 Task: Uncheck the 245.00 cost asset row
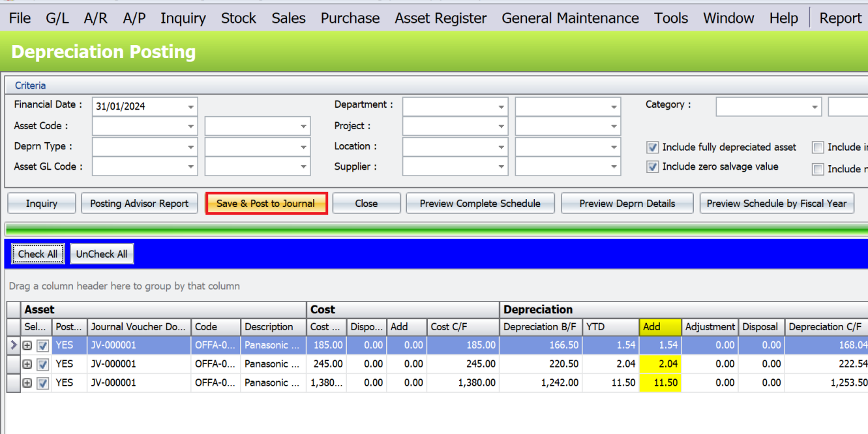point(43,364)
